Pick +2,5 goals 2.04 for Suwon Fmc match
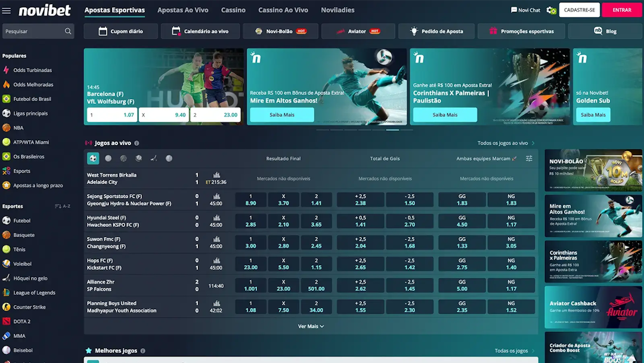The height and width of the screenshot is (363, 644). tap(360, 242)
